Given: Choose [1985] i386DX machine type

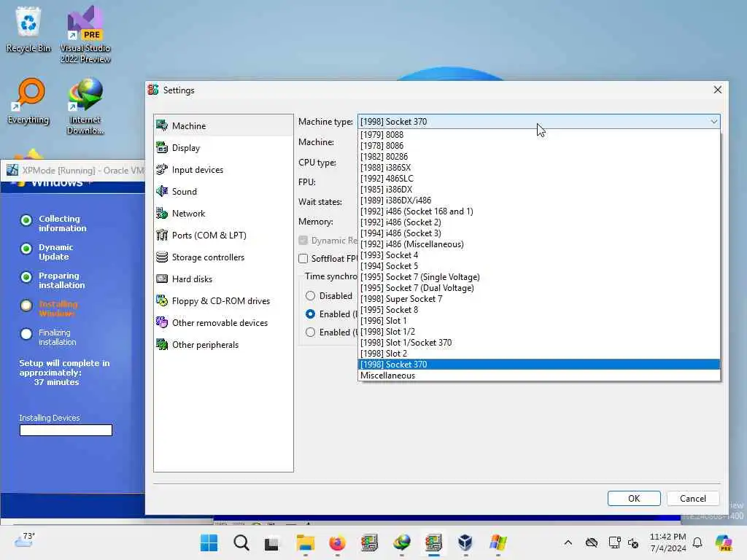Looking at the screenshot, I should 539,190.
